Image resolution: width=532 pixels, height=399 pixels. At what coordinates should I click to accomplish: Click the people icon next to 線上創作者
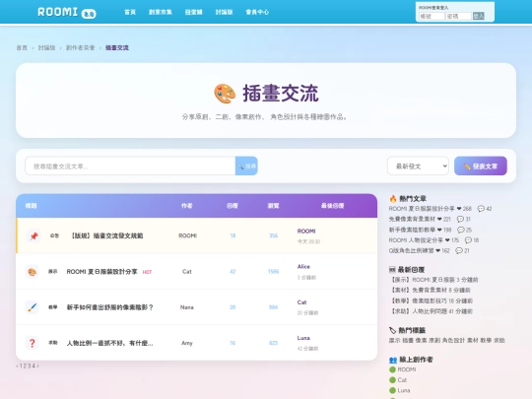393,360
